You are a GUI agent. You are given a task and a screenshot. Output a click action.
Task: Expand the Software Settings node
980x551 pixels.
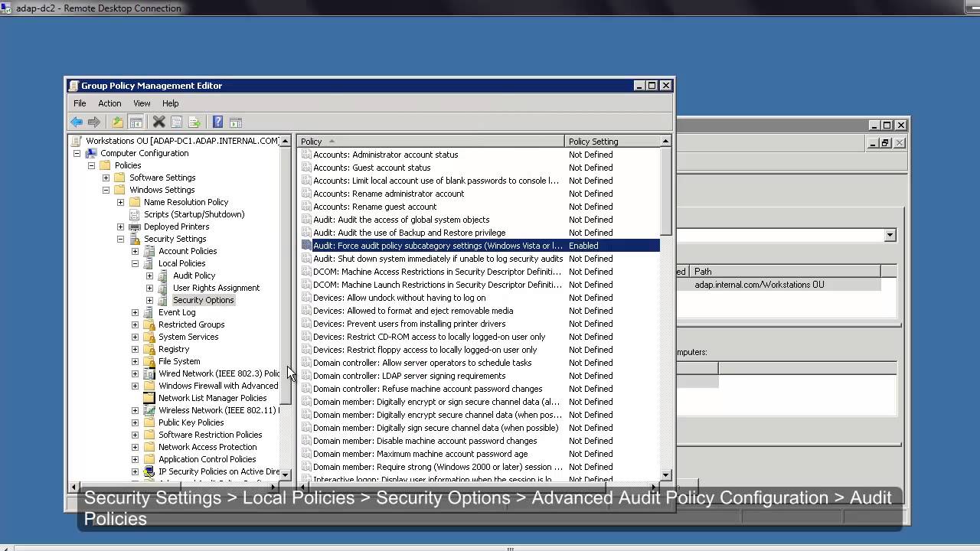pyautogui.click(x=106, y=178)
